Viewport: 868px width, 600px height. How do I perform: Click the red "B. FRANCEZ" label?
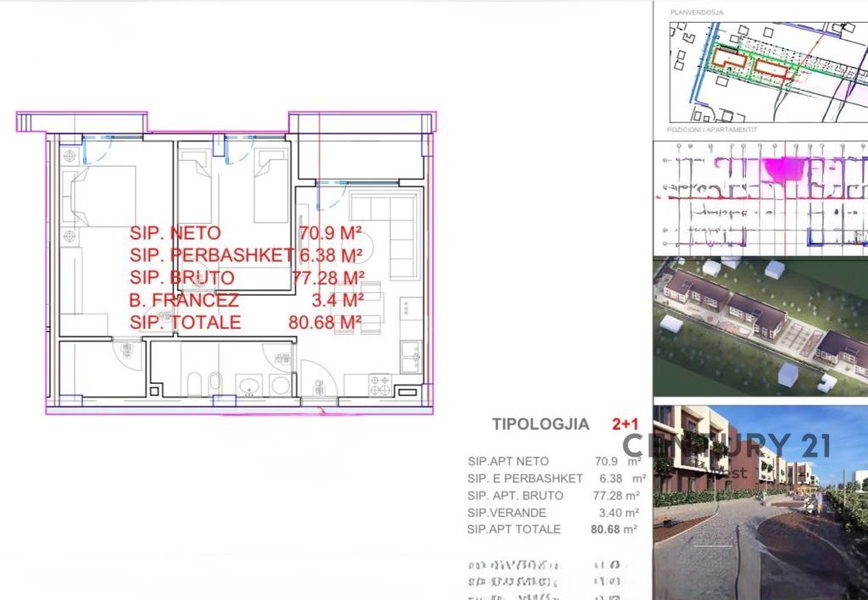tap(184, 300)
